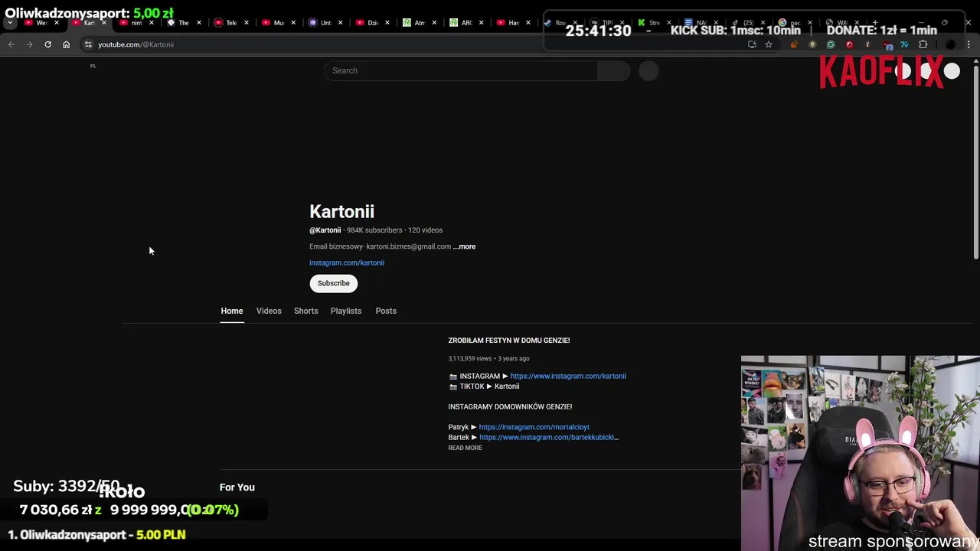Image resolution: width=980 pixels, height=551 pixels.
Task: Click the address bar URL youtube.com/@Kartonii
Action: pyautogui.click(x=136, y=44)
